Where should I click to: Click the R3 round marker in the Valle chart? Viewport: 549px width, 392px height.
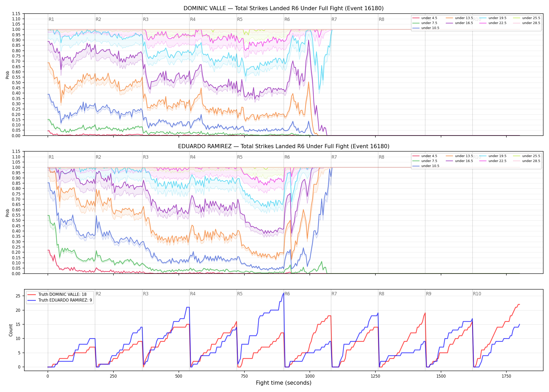146,19
